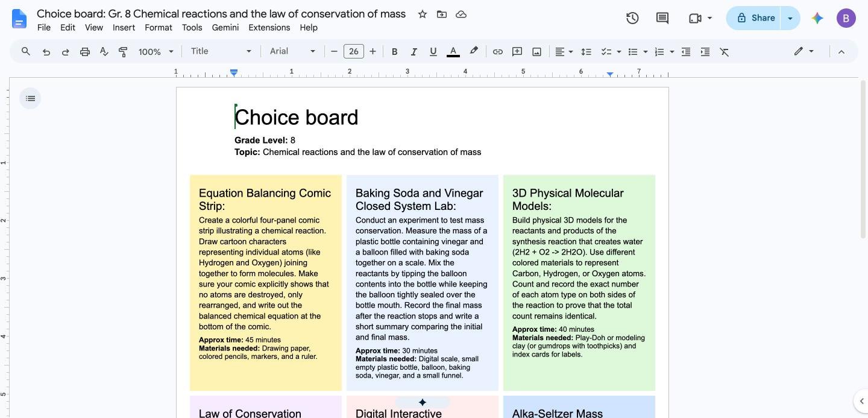Open the Title paragraph style dropdown

point(221,51)
